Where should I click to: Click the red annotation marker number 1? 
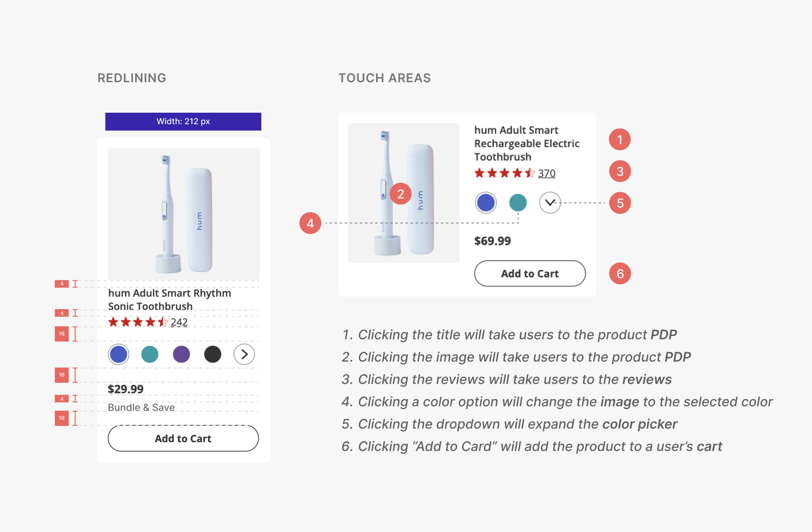pos(620,140)
